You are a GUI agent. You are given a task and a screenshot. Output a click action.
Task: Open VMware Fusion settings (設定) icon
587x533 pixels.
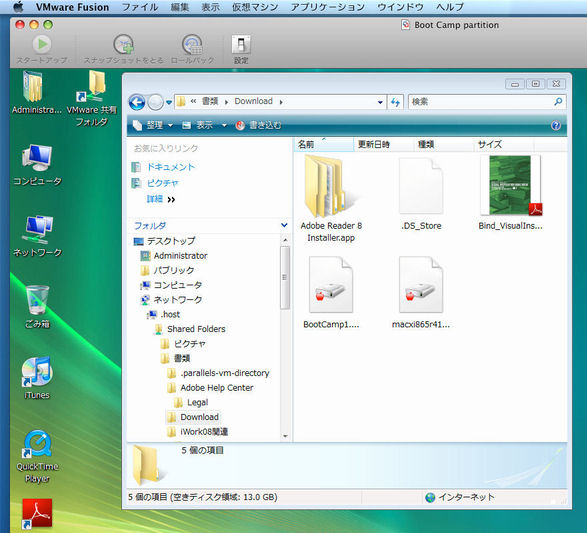click(x=241, y=45)
